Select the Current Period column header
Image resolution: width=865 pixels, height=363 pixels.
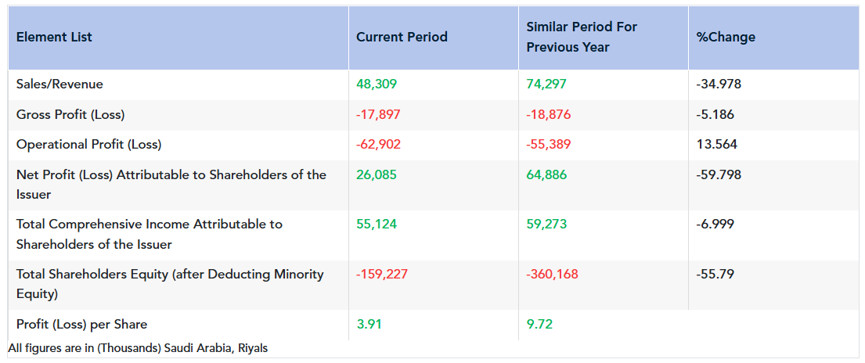tap(402, 38)
